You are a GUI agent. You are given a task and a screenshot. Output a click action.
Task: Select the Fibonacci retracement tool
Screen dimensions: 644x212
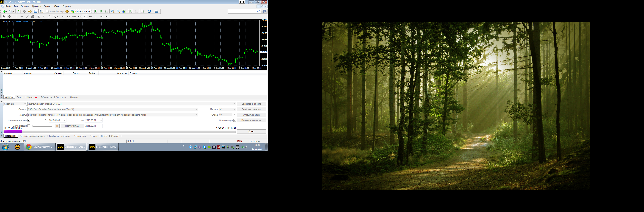38,16
